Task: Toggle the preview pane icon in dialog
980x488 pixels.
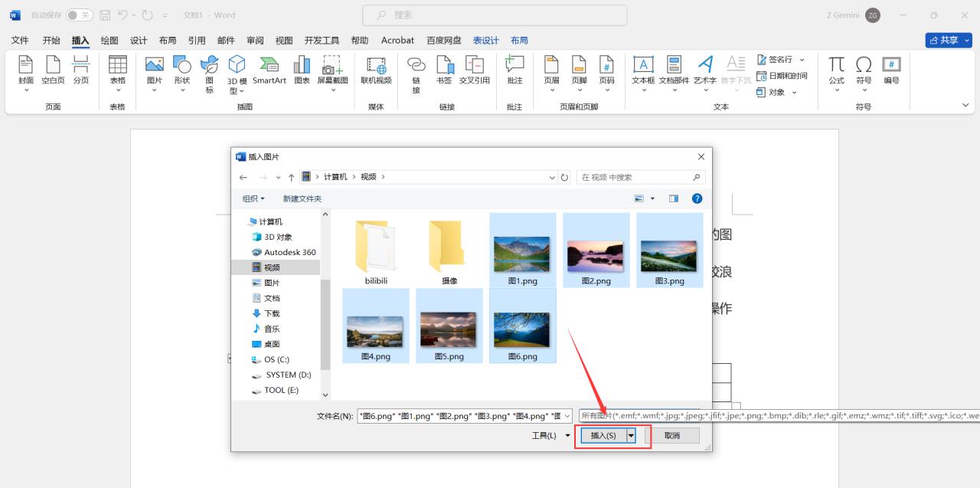Action: click(673, 198)
